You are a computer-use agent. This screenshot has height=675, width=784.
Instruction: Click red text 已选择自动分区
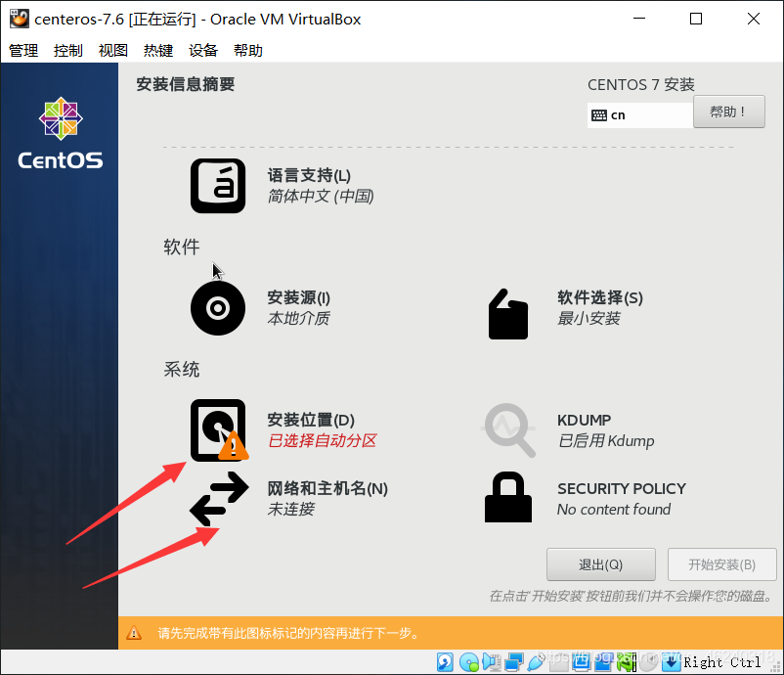click(322, 441)
